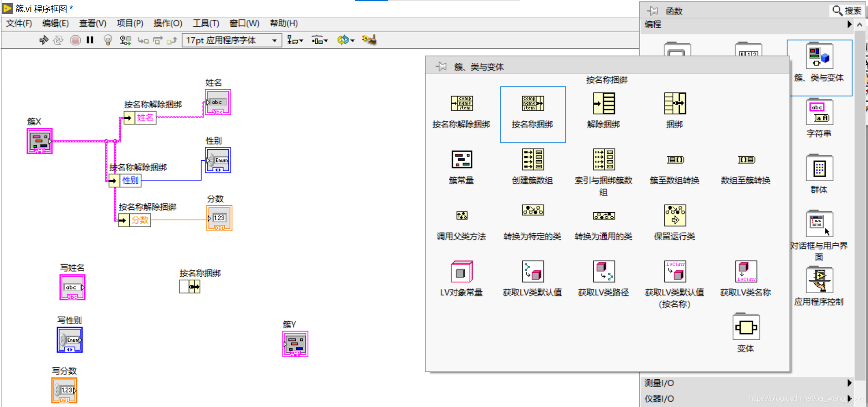Viewport: 868px width, 407px height.
Task: Click the 按名称捆绑 node on diagram
Action: pyautogui.click(x=190, y=286)
